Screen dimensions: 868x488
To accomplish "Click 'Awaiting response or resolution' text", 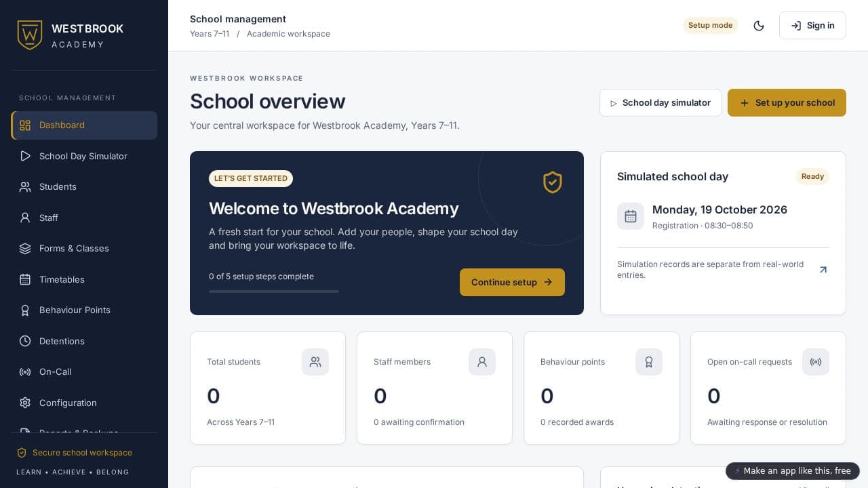I will [x=767, y=422].
